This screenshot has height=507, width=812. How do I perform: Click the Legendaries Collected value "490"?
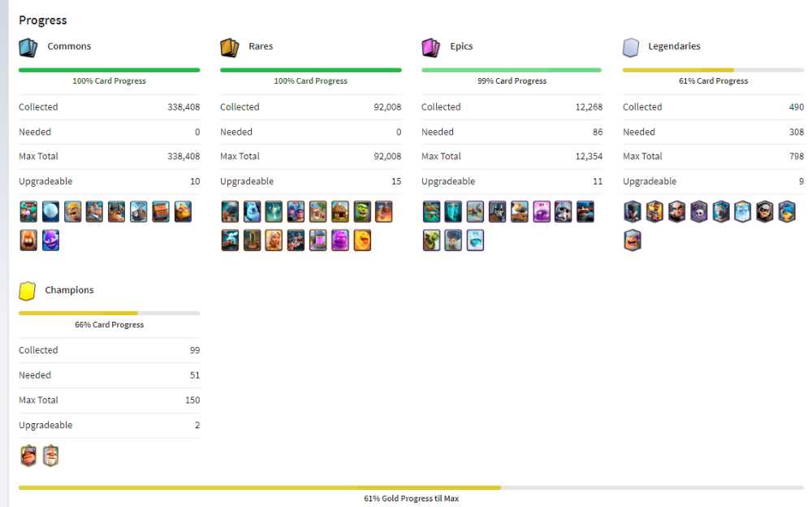(797, 106)
